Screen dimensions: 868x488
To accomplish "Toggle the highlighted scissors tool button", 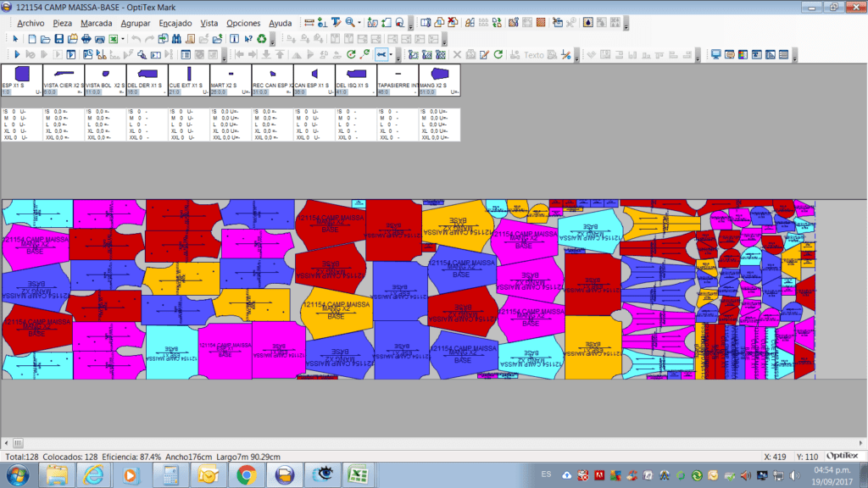I will tap(381, 55).
